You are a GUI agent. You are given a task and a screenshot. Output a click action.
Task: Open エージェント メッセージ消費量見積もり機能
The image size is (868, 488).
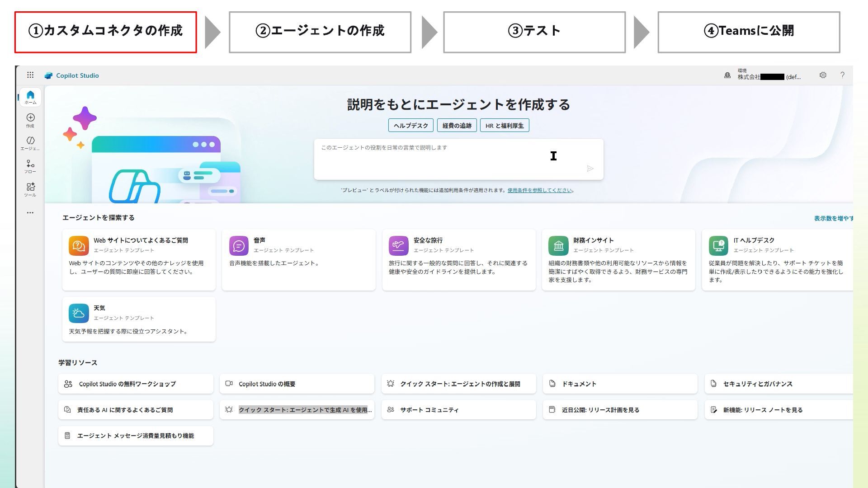[x=136, y=436]
